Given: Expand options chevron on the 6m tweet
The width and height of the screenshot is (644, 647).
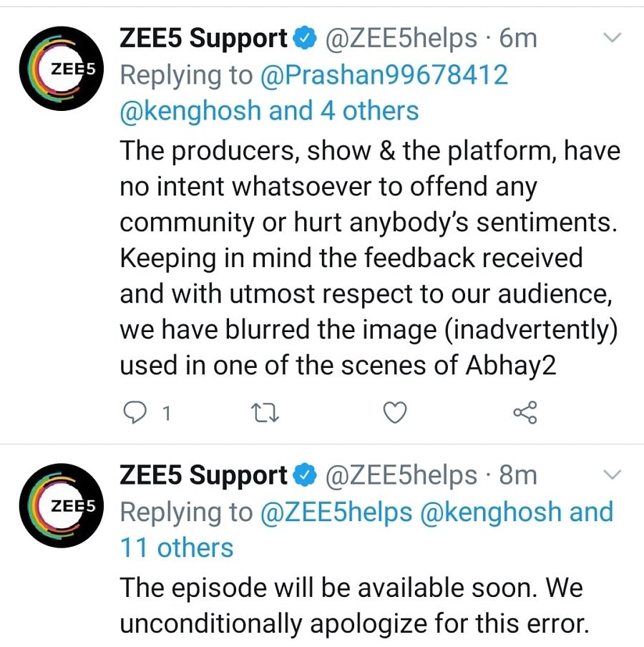Looking at the screenshot, I should [x=613, y=38].
